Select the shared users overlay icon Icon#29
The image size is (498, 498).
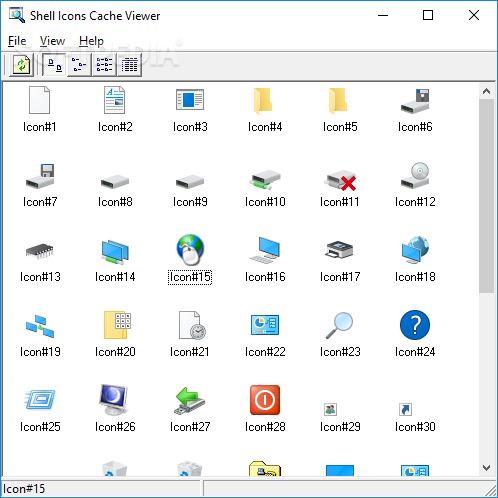330,409
